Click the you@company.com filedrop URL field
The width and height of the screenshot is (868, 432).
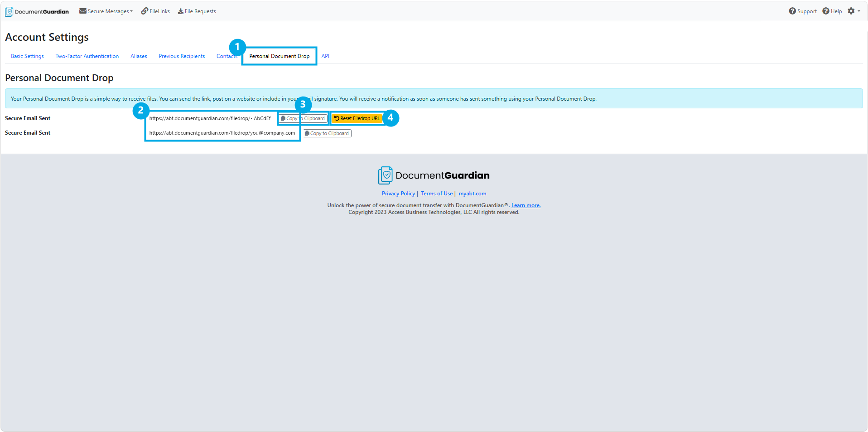click(x=222, y=133)
